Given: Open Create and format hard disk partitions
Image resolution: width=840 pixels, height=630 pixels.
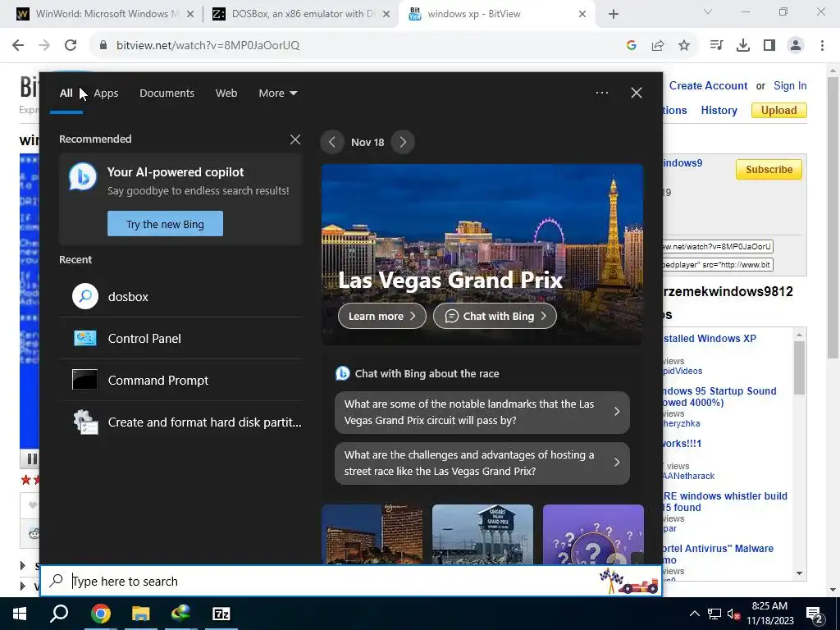Looking at the screenshot, I should pyautogui.click(x=180, y=422).
